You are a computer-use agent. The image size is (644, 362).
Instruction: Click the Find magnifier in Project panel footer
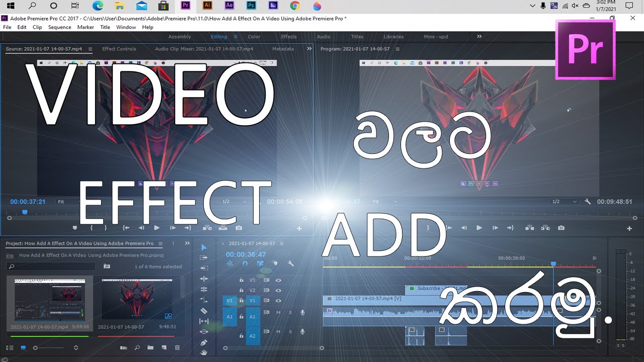click(137, 347)
